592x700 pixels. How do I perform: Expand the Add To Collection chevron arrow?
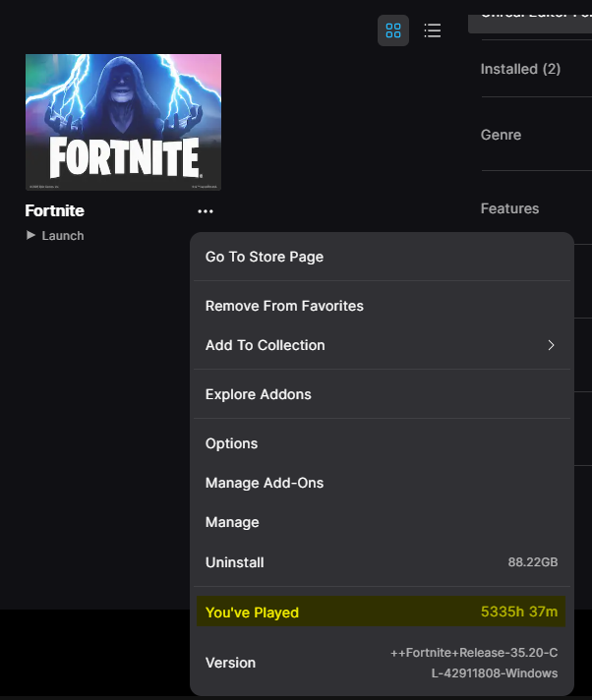coord(551,345)
